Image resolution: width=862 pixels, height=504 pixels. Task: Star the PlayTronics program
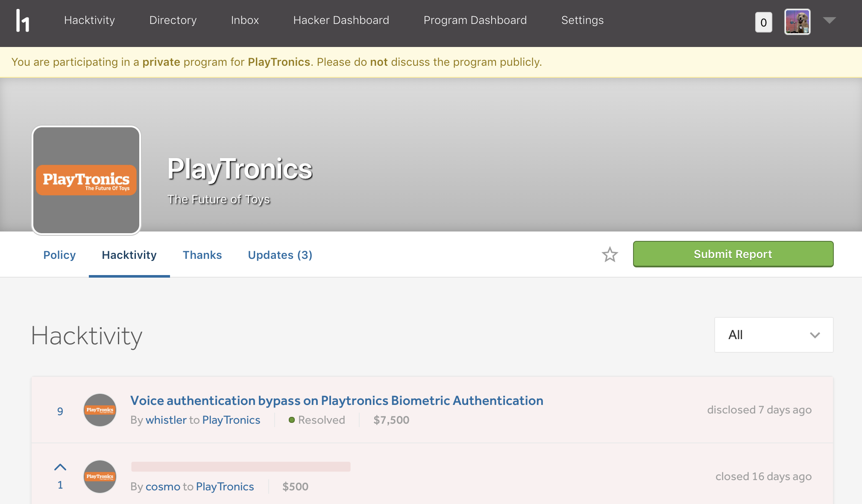pos(610,255)
